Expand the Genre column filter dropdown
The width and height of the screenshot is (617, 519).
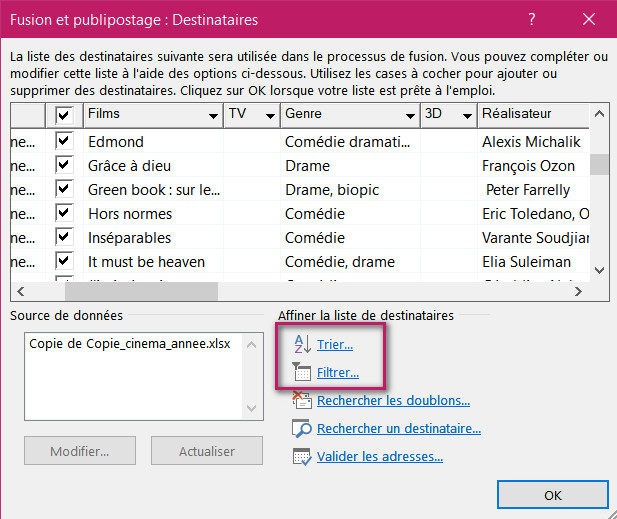click(x=409, y=116)
